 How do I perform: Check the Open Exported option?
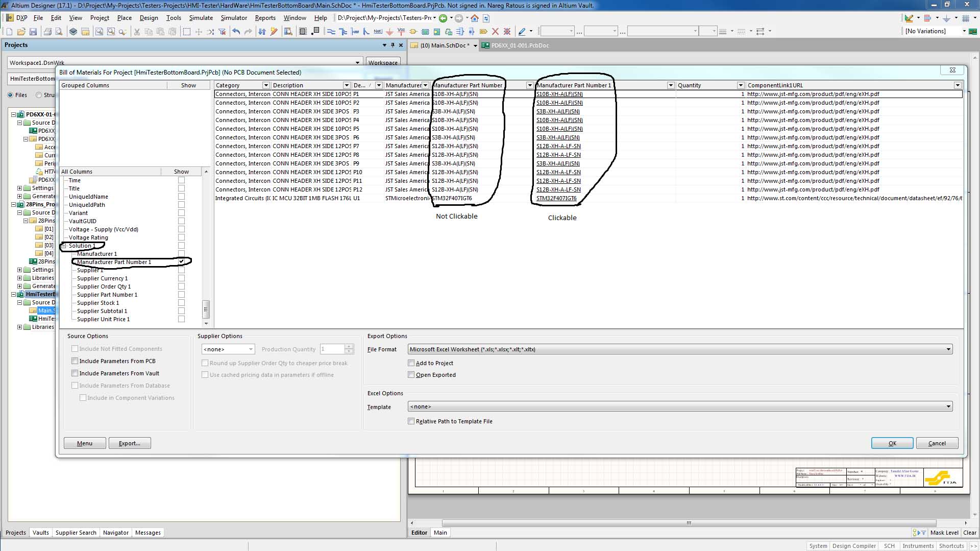click(411, 375)
